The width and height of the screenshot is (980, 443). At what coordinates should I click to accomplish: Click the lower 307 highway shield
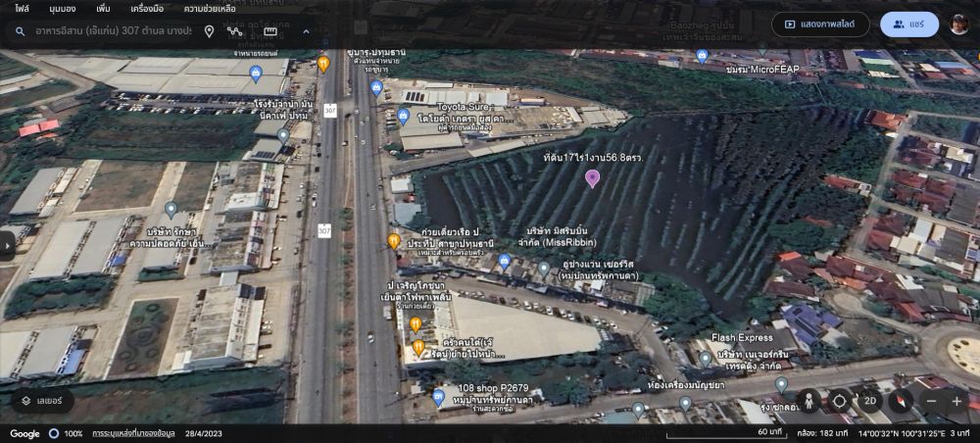pos(323,230)
